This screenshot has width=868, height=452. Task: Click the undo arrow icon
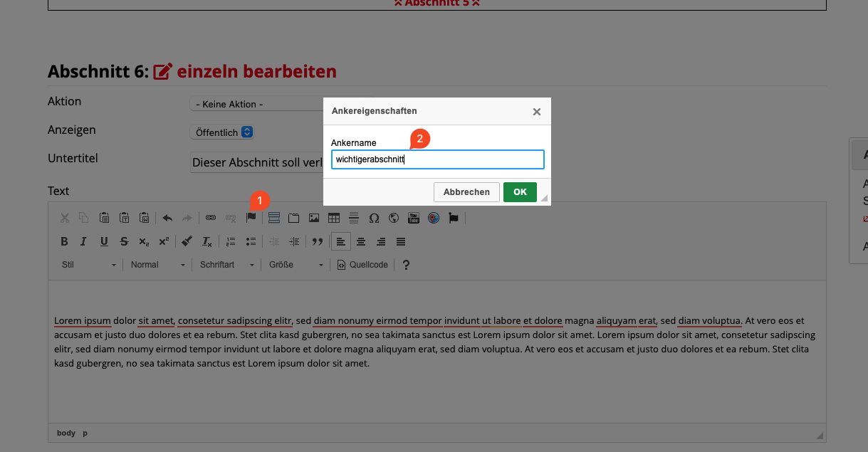point(167,218)
